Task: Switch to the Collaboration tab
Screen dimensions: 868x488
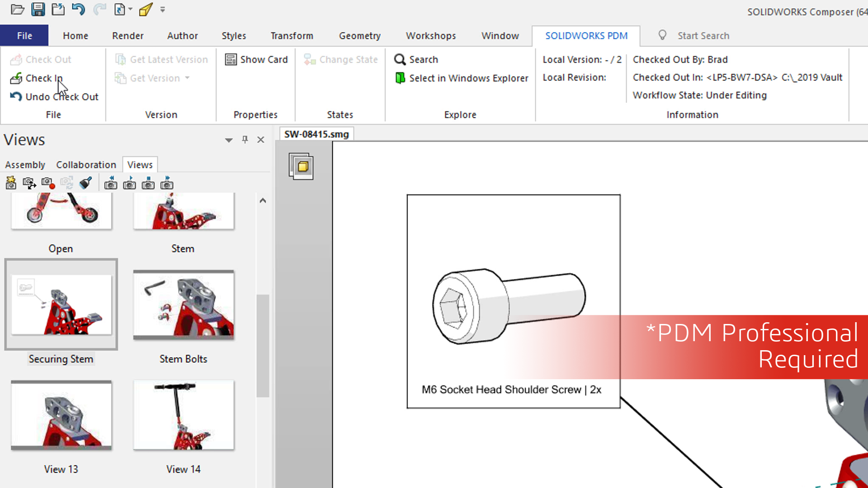Action: 86,164
